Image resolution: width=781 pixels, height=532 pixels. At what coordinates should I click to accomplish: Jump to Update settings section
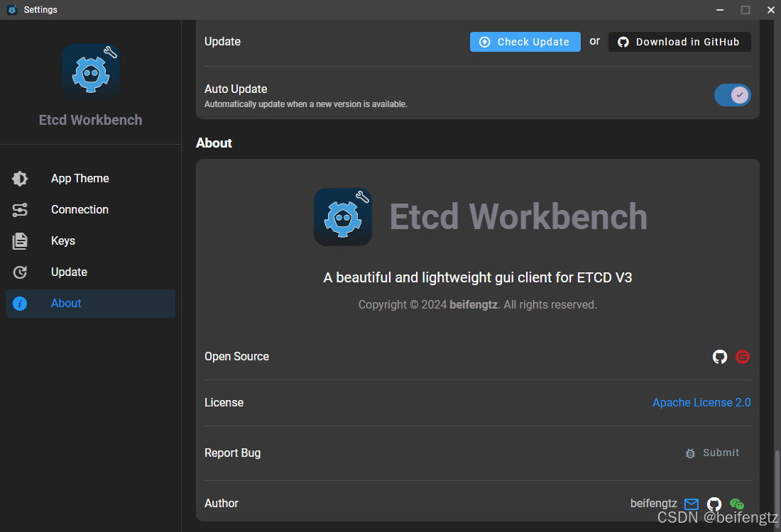(x=90, y=272)
